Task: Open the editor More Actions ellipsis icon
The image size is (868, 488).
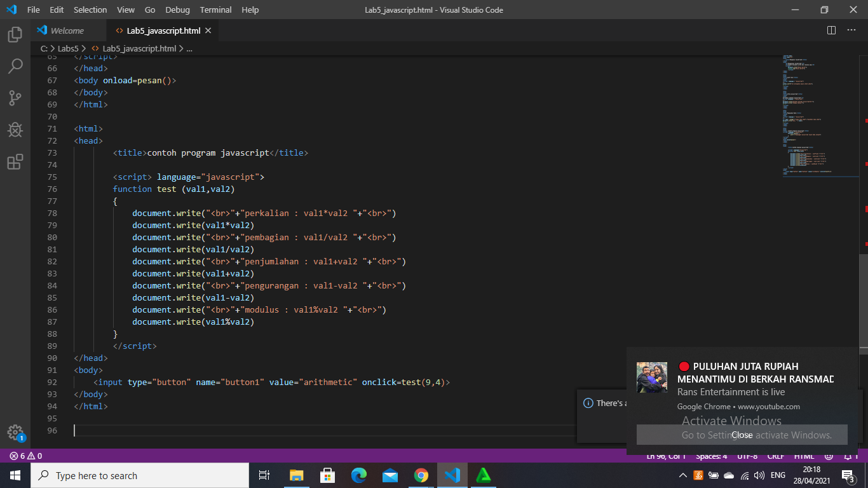Action: pos(851,30)
